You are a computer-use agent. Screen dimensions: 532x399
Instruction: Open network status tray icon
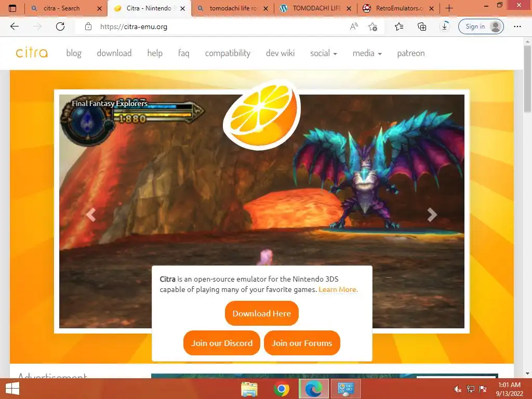point(471,389)
